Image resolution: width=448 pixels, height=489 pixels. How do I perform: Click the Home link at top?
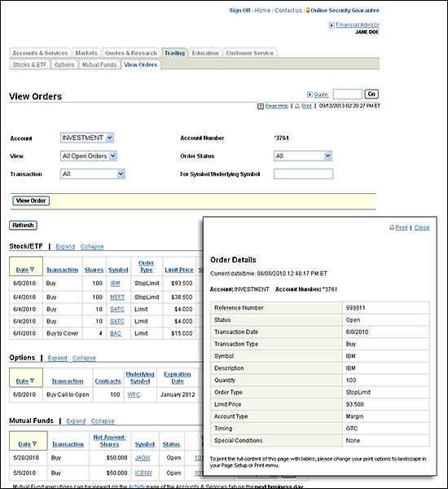coord(262,11)
